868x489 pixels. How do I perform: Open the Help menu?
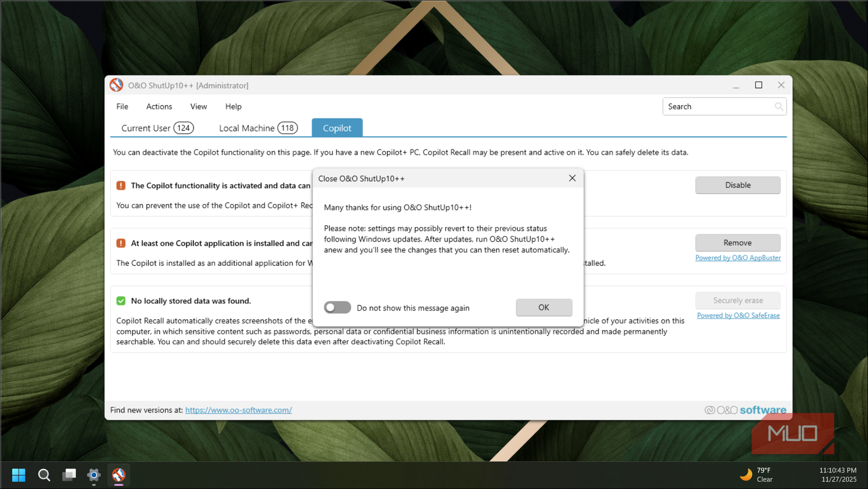[234, 106]
